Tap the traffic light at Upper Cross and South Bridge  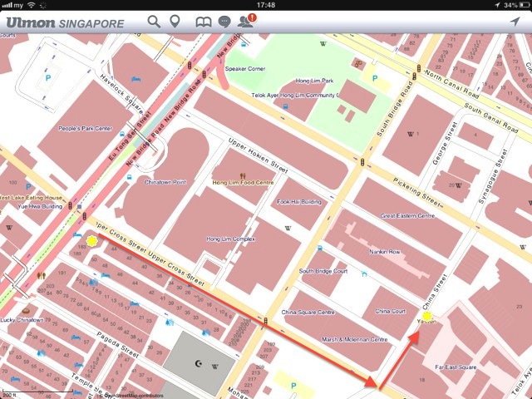point(266,321)
